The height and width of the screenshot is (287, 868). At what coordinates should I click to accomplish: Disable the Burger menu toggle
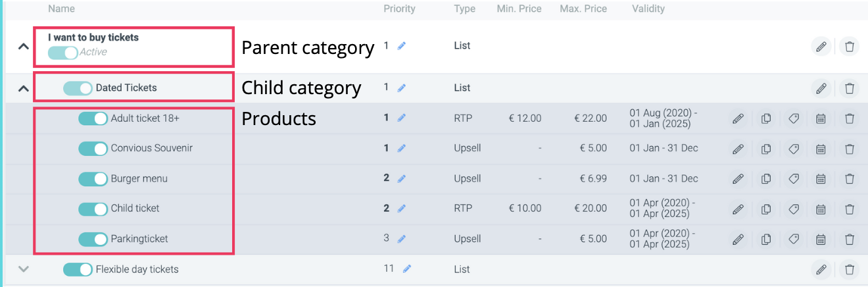[x=93, y=178]
